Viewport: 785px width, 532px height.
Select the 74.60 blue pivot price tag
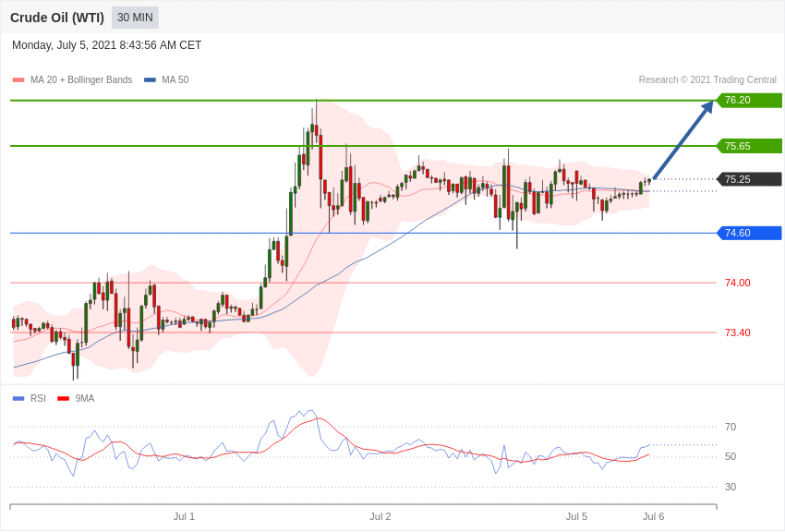pos(750,233)
